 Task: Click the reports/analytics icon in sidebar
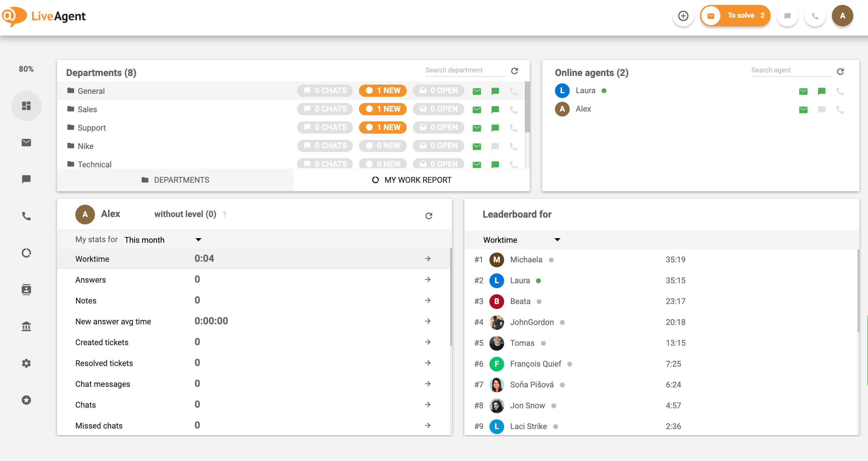point(26,253)
